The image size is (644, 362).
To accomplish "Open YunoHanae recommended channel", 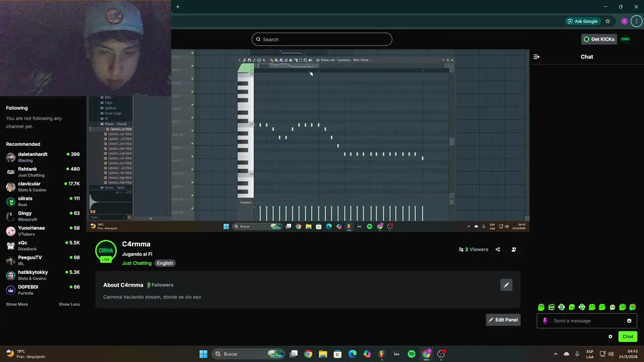I will [43, 231].
